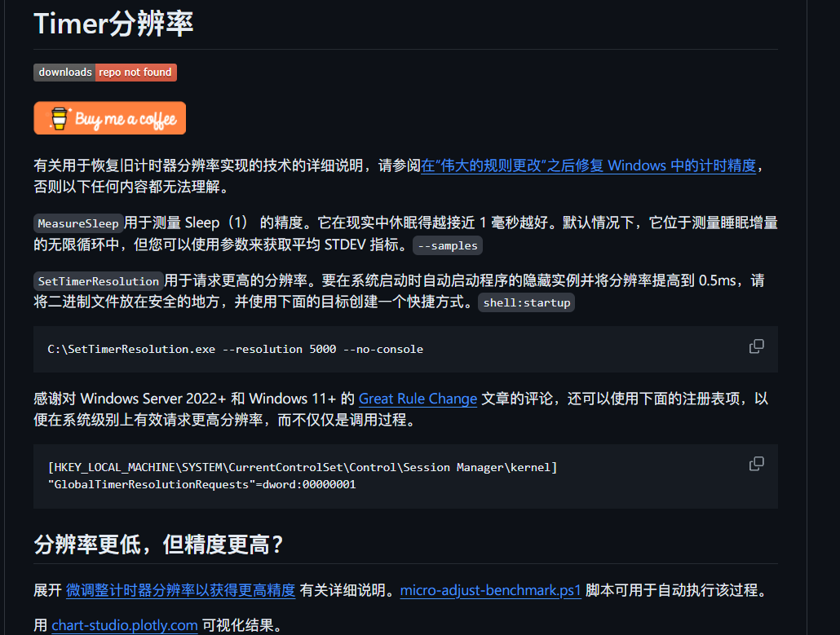Click the downloads label of the badge
The width and height of the screenshot is (840, 635).
(64, 73)
